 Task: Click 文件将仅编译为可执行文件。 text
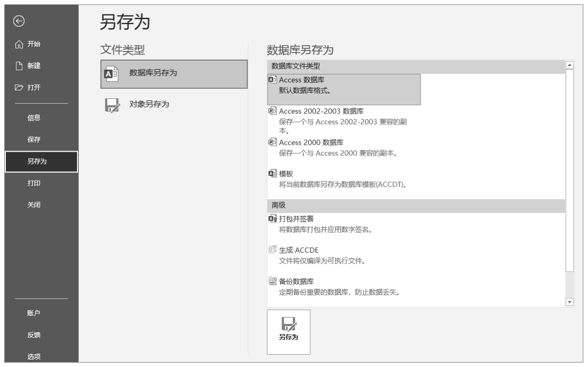click(x=322, y=261)
